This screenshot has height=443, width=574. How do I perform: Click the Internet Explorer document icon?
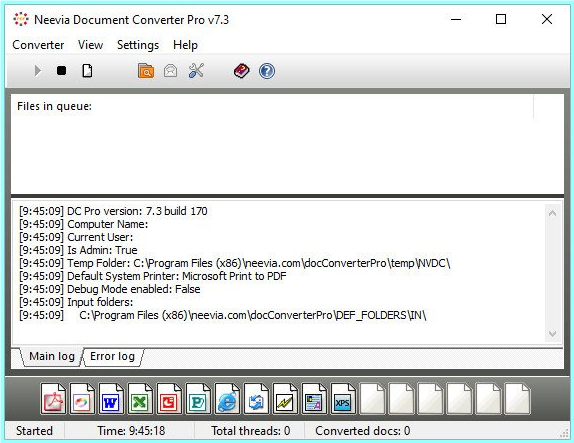[x=227, y=399]
